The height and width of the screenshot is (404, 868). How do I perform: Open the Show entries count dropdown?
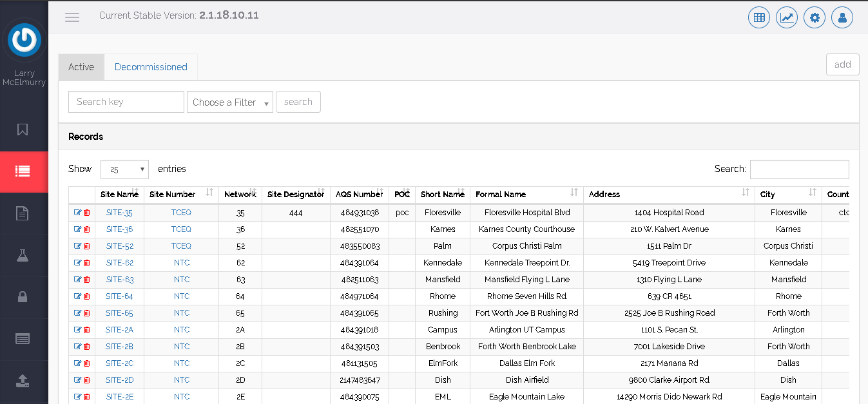click(x=124, y=169)
